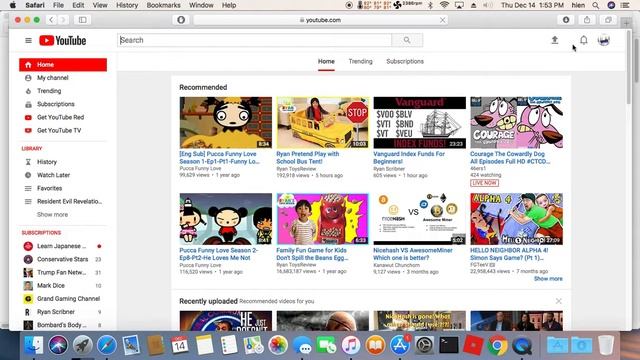
Task: Open the History menu
Action: [127, 5]
